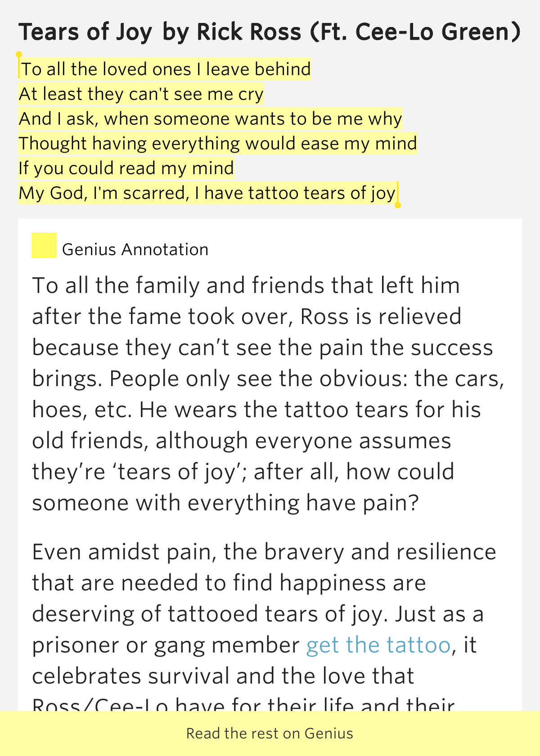The image size is (540, 756).
Task: Click lyric 'If you could read my mind'
Action: pos(126,168)
